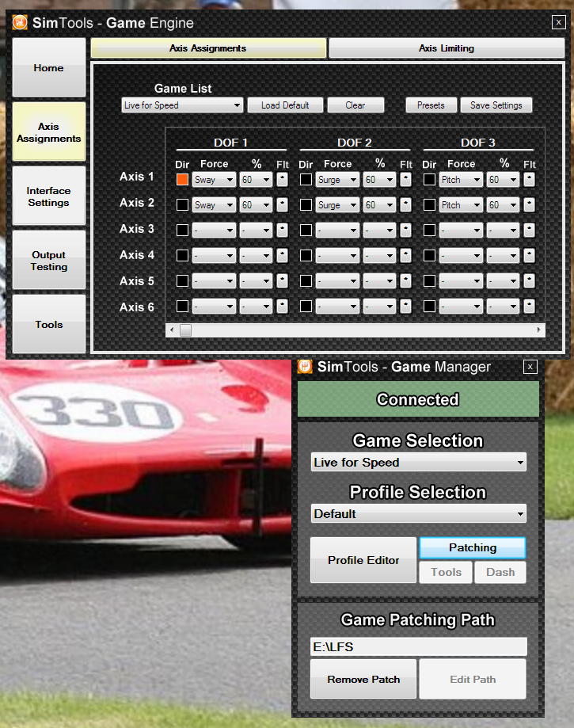
Task: Click the SimTools Game Engine logo icon
Action: pyautogui.click(x=20, y=23)
